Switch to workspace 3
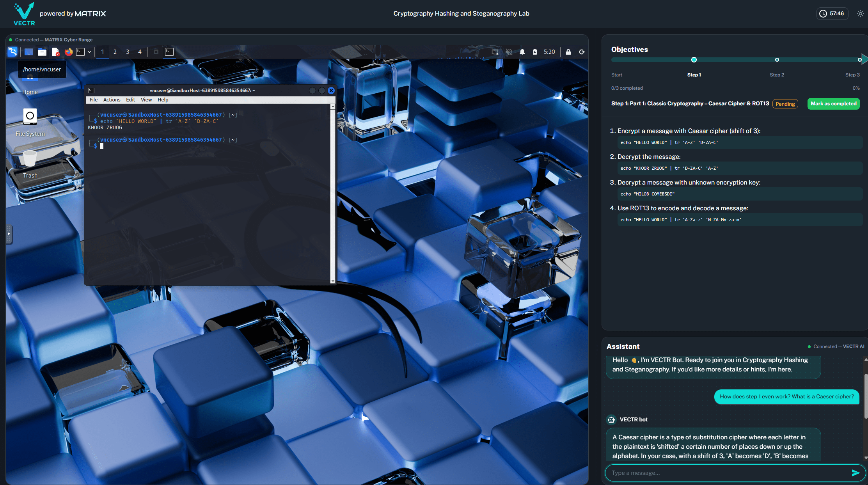This screenshot has height=485, width=868. pos(128,52)
